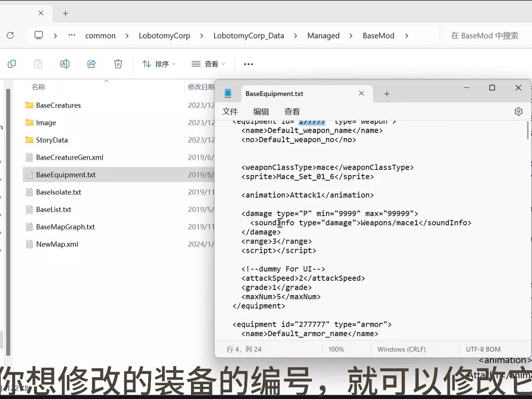The image size is (532, 399).
Task: Open Notepad 编辑 menu
Action: [261, 112]
